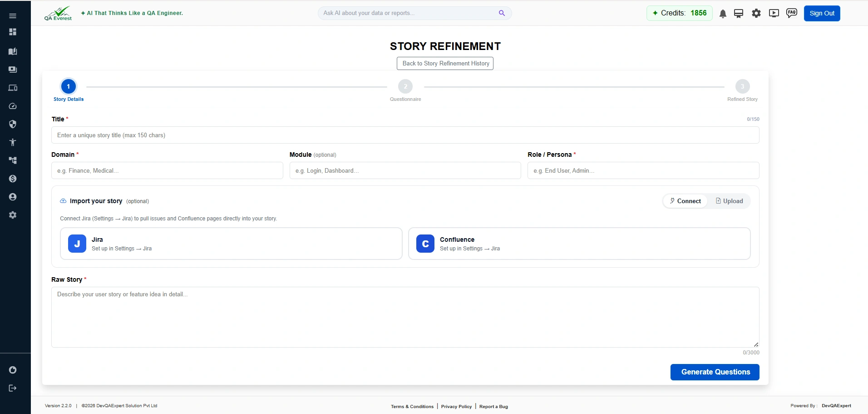Open the security shield icon in sidebar
Screen dimensions: 868x414
click(x=13, y=124)
